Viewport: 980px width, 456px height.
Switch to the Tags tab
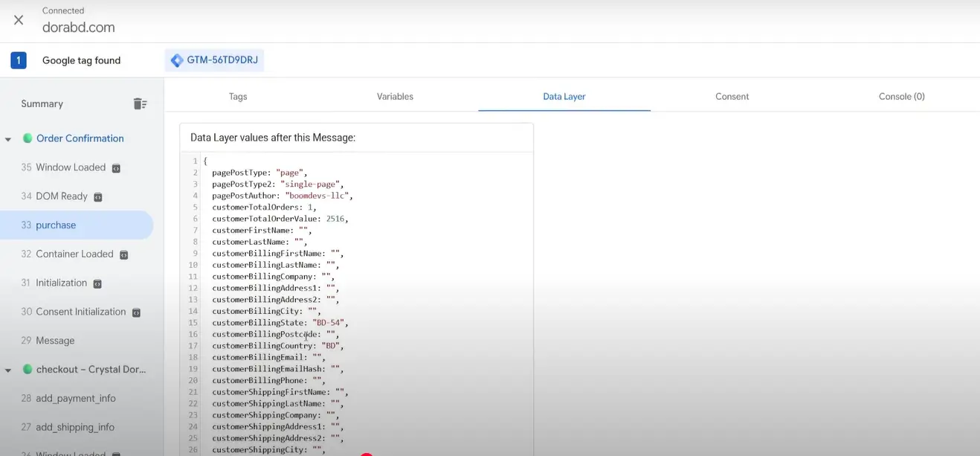238,97
